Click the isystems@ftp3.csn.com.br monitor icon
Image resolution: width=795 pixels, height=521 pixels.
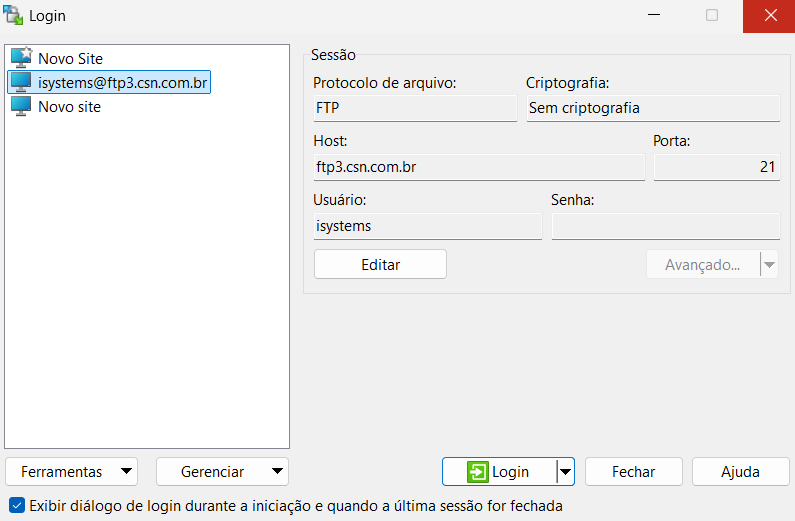point(21,82)
